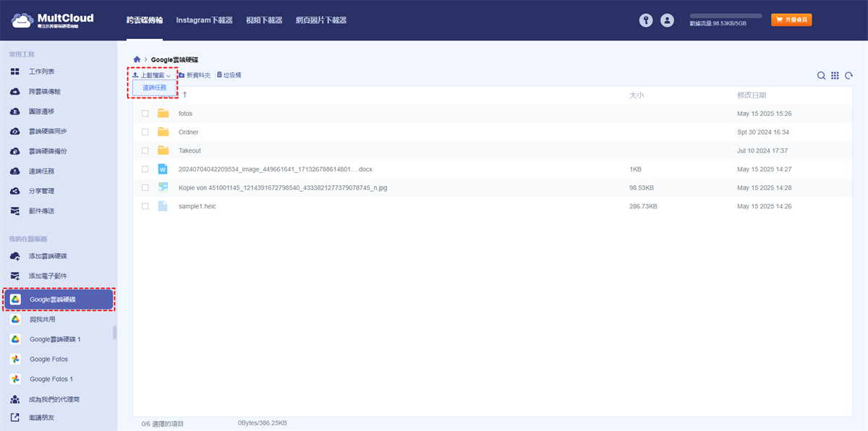Open sample1.heic file name
The height and width of the screenshot is (431, 868).
point(197,206)
